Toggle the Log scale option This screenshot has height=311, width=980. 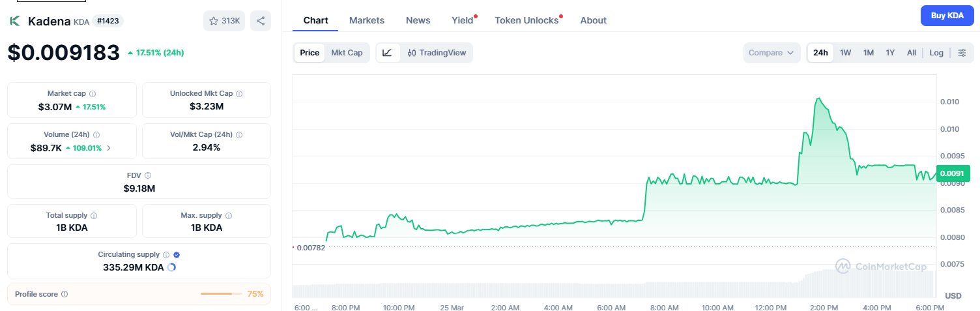coord(936,53)
